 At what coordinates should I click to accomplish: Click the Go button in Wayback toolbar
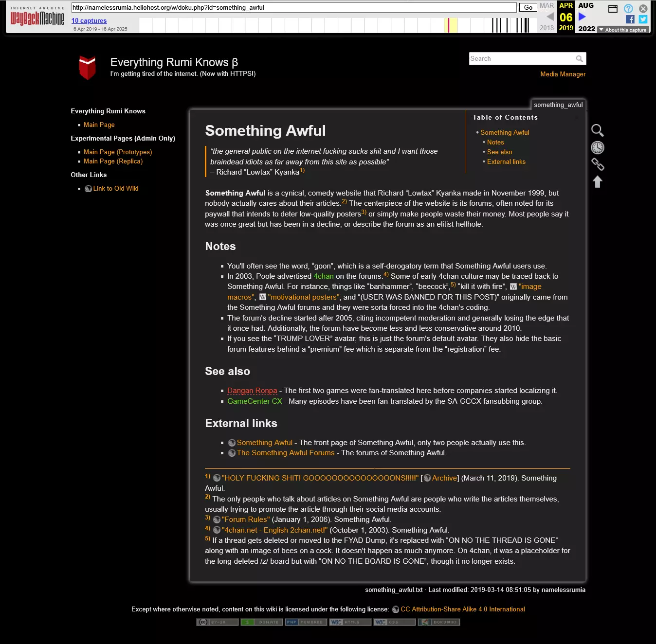coord(528,7)
